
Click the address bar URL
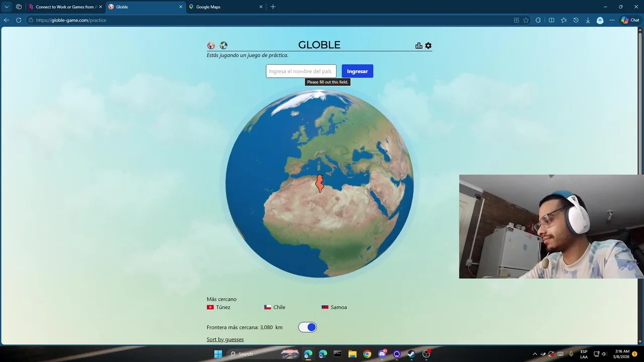coord(71,20)
